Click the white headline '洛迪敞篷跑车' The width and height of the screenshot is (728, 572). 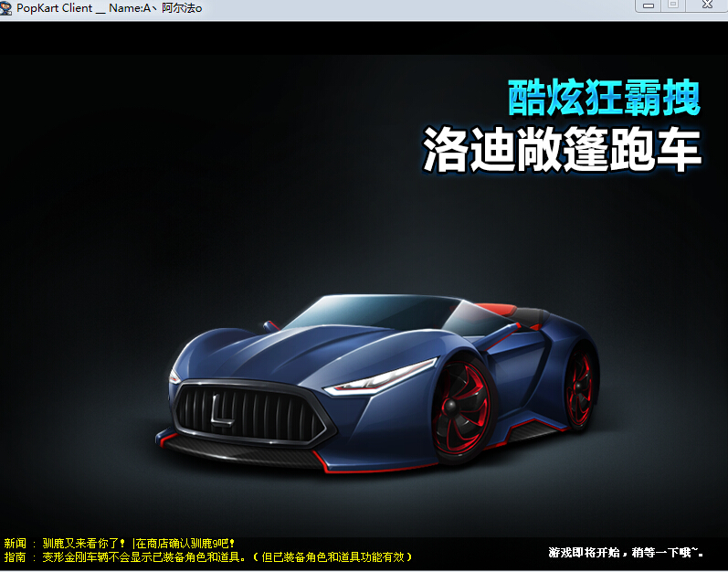click(x=562, y=150)
